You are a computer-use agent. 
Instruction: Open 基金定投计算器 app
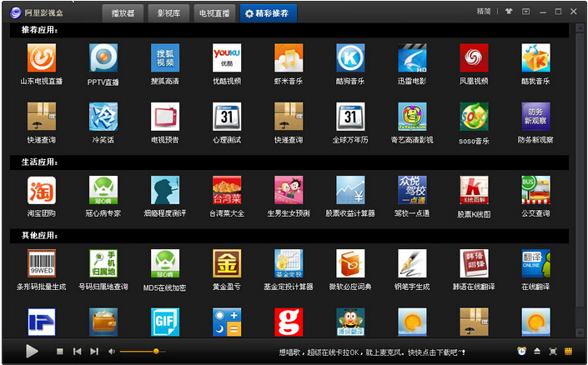289,263
